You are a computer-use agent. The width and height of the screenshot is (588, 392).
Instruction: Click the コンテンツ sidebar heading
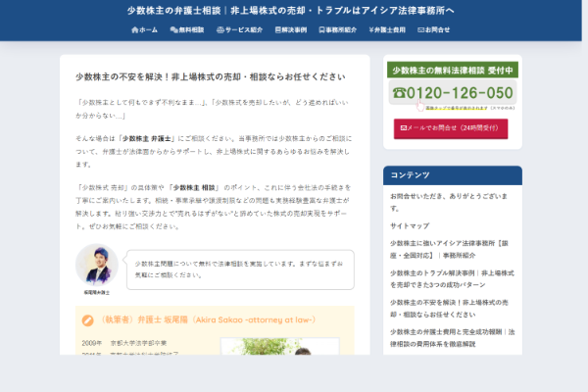(x=411, y=175)
